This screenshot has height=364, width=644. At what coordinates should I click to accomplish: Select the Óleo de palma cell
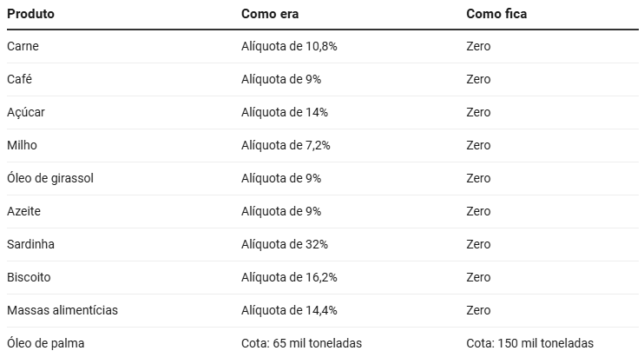tap(45, 343)
